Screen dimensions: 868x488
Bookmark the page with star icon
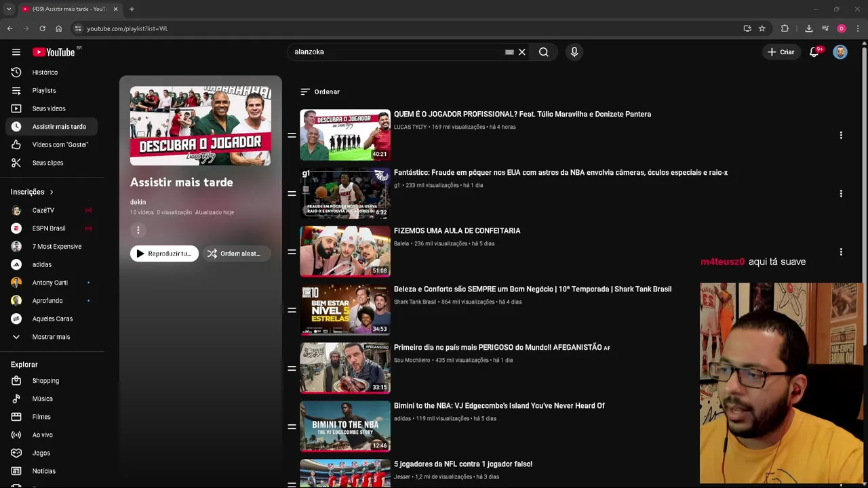[762, 28]
